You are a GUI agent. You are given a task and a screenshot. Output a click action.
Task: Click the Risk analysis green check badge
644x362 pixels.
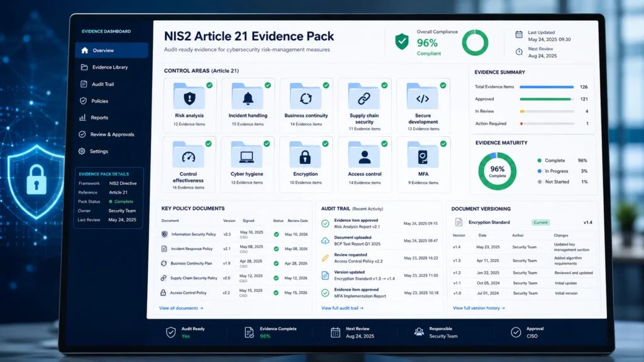pos(209,85)
